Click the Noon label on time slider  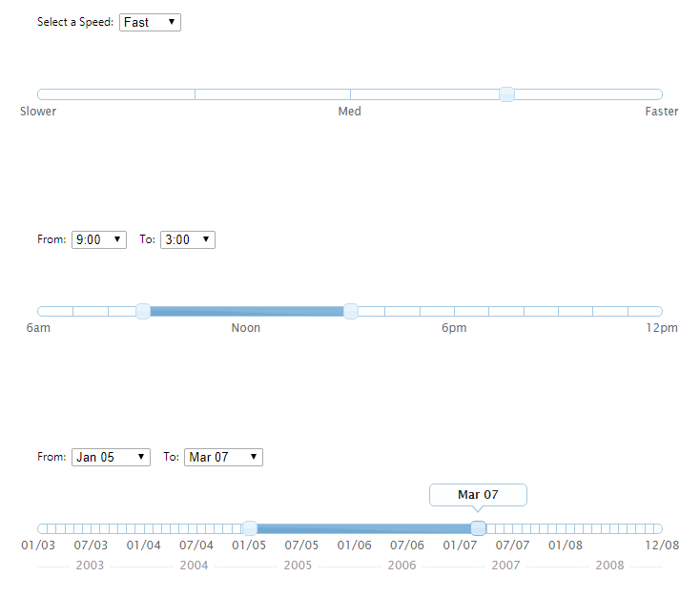245,328
